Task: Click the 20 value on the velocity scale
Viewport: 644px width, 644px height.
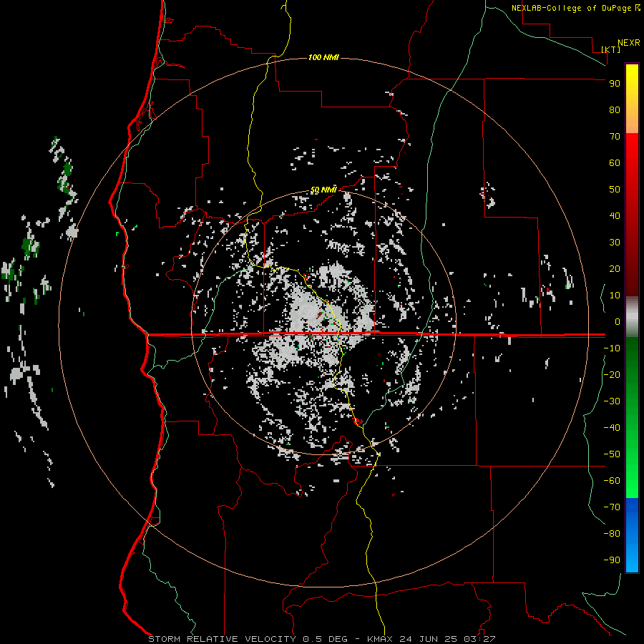Action: pyautogui.click(x=615, y=269)
